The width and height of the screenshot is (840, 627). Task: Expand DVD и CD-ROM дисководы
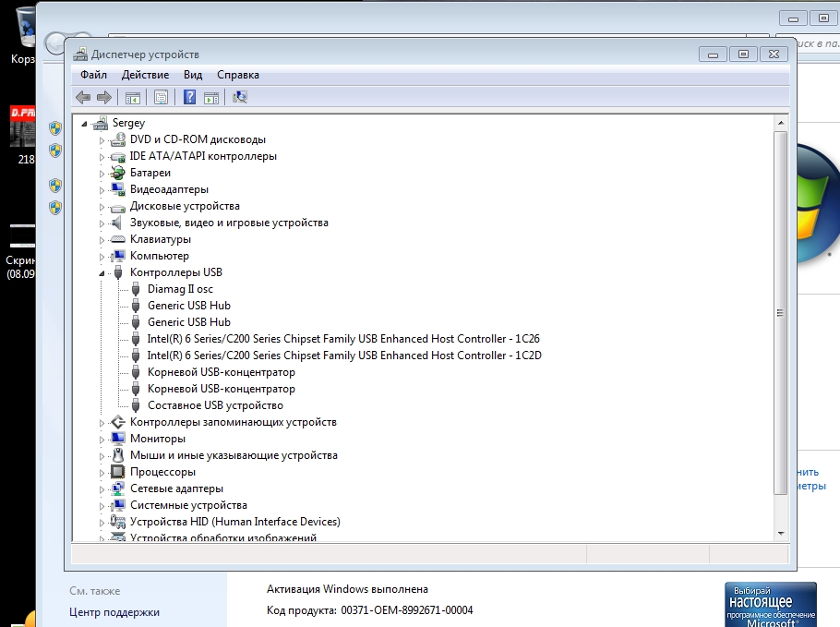tap(102, 140)
